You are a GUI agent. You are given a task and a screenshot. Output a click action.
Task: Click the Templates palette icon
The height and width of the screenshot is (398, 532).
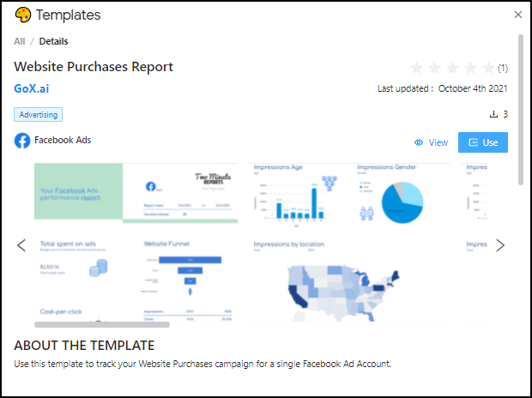(23, 15)
